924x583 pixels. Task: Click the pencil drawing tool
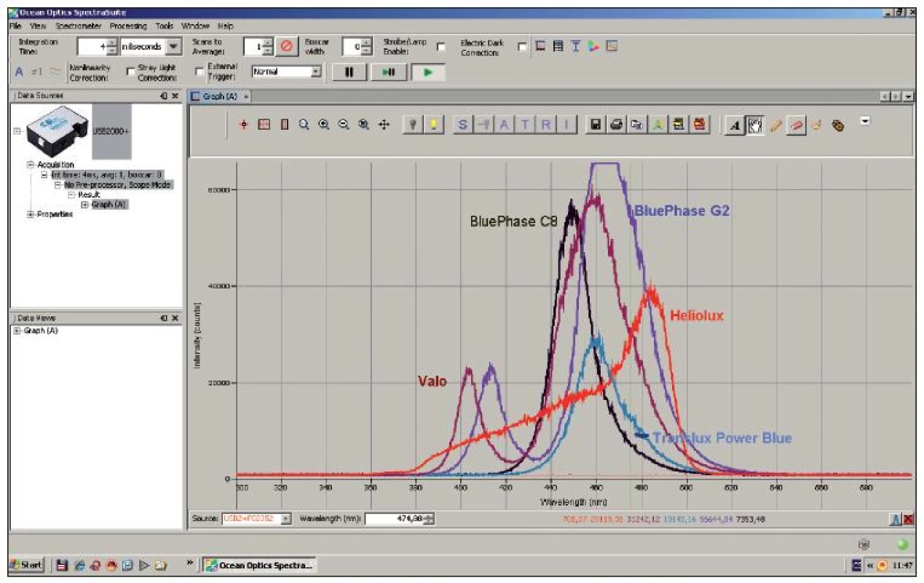coord(775,125)
